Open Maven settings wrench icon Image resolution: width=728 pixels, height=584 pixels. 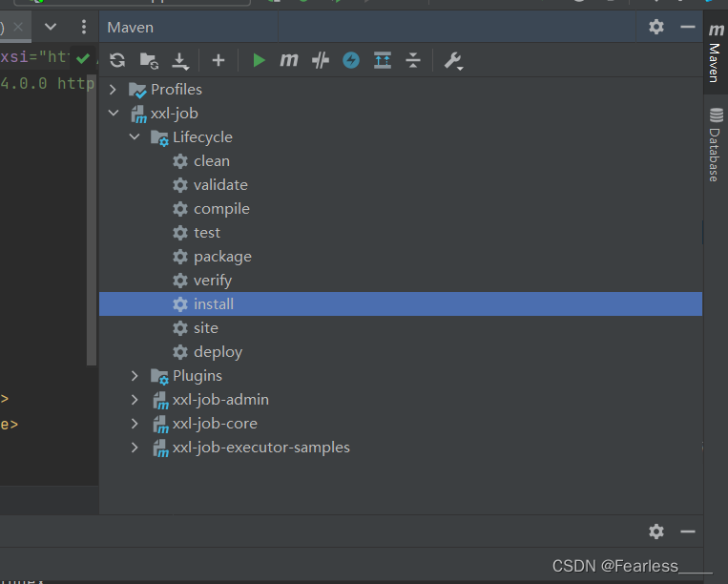[453, 61]
